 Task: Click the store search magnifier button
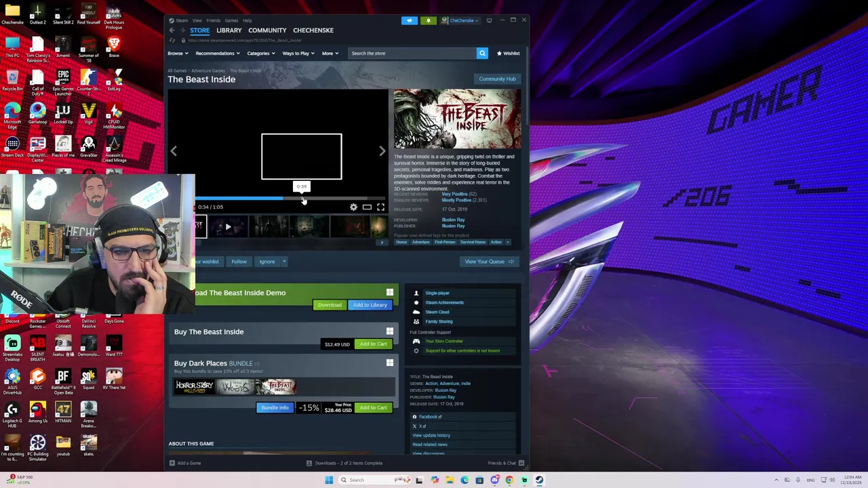click(482, 53)
